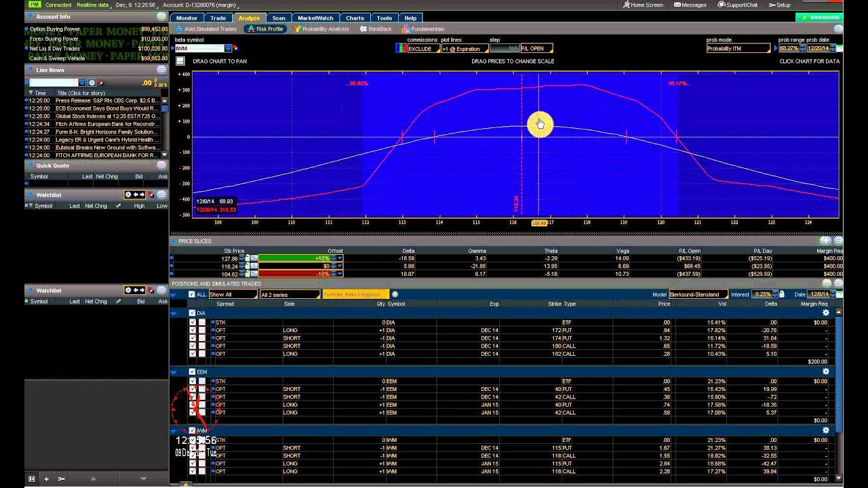Click the upper Watchlist gear icon
Screen dimensions: 868x488
127,195
